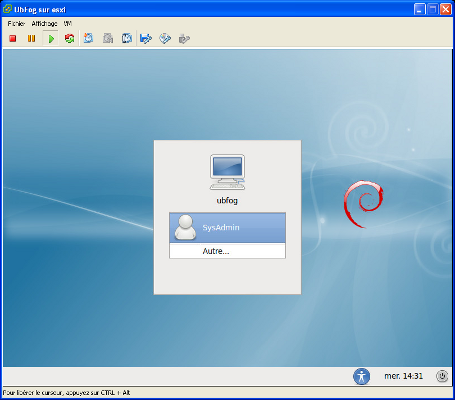Open the accessibility options icon in the bottom panel
The image size is (455, 400).
(x=362, y=376)
